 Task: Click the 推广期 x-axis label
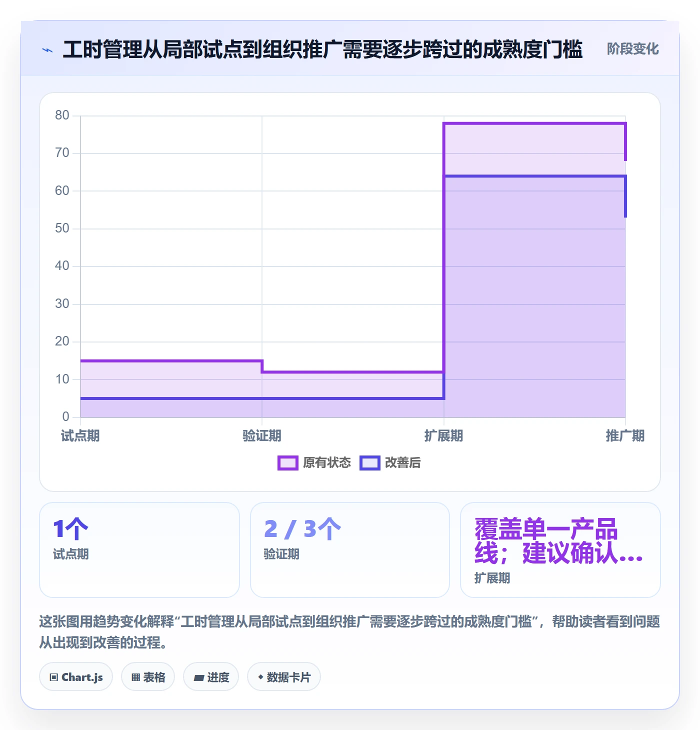[x=625, y=436]
